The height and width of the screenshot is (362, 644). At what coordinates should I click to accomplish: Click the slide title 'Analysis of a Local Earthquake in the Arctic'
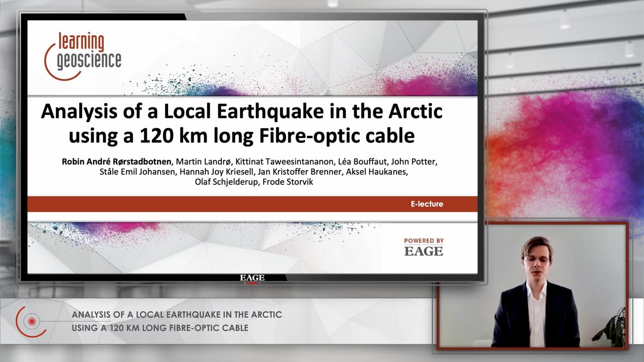tap(242, 111)
